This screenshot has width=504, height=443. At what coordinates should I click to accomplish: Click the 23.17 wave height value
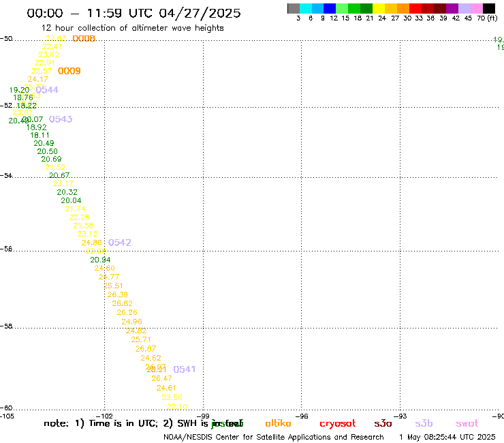63,184
